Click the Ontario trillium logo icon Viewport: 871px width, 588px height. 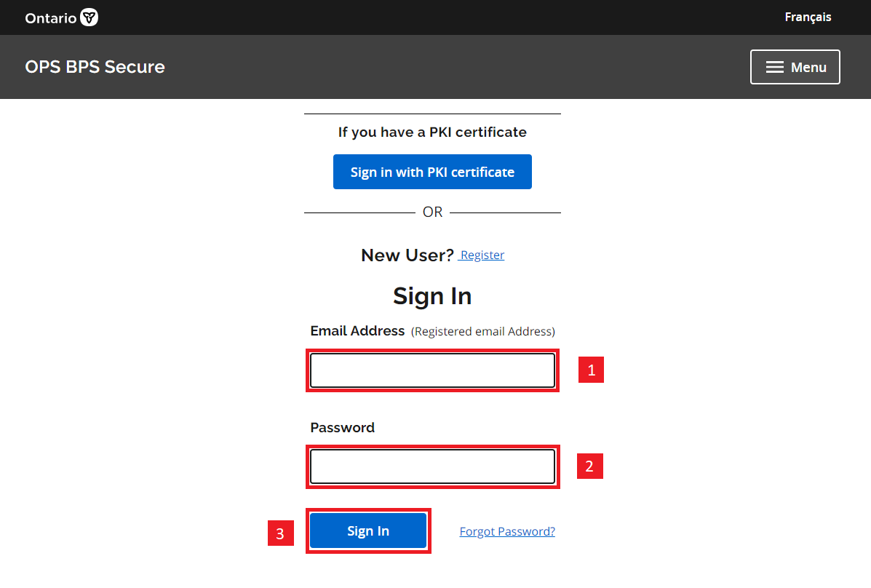(x=89, y=17)
